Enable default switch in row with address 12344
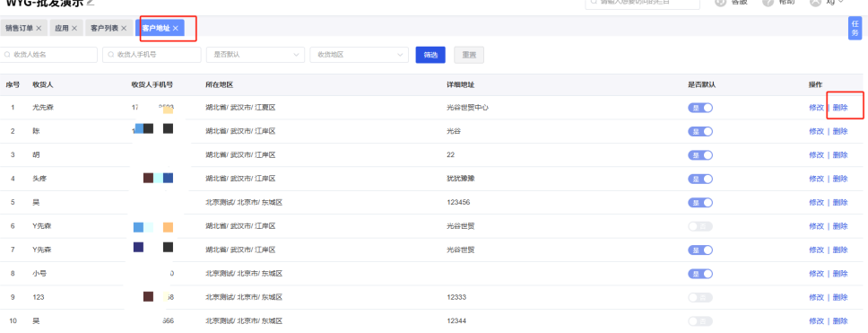The height and width of the screenshot is (333, 868). (700, 321)
